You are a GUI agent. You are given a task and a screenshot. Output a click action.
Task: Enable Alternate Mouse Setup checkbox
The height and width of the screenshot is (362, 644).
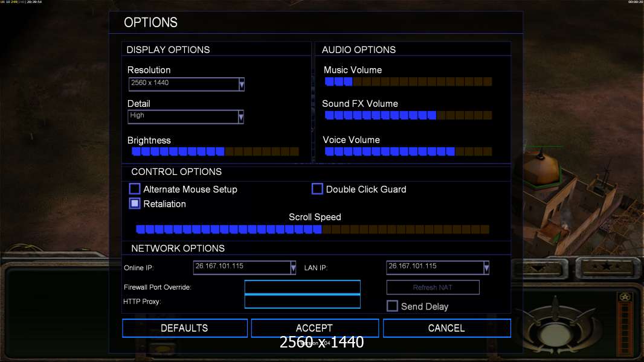pos(135,189)
